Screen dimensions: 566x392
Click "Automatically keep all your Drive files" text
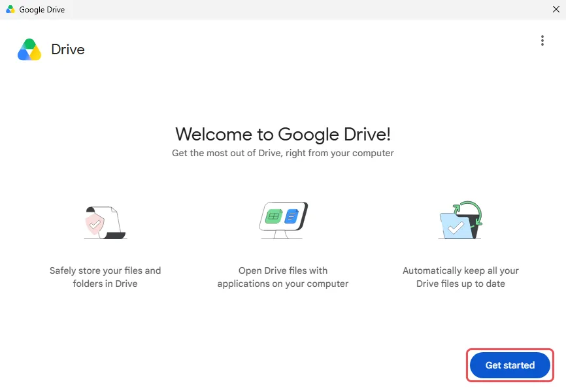pos(461,277)
